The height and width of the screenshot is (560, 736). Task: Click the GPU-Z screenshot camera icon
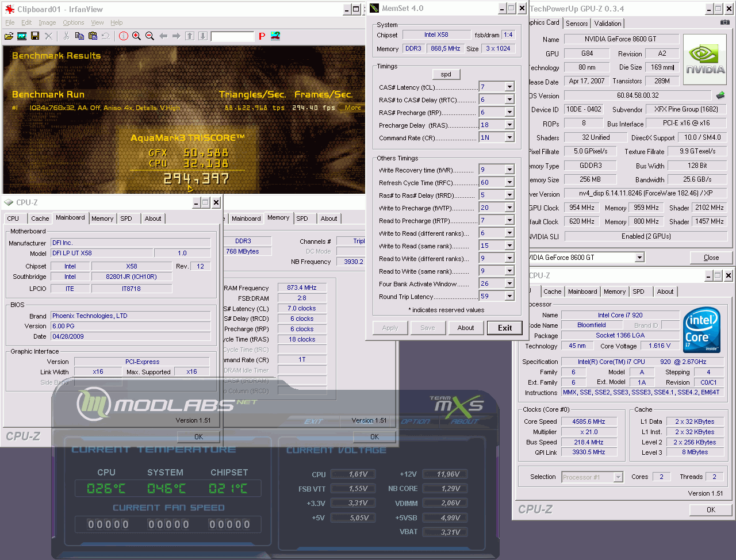tap(725, 22)
